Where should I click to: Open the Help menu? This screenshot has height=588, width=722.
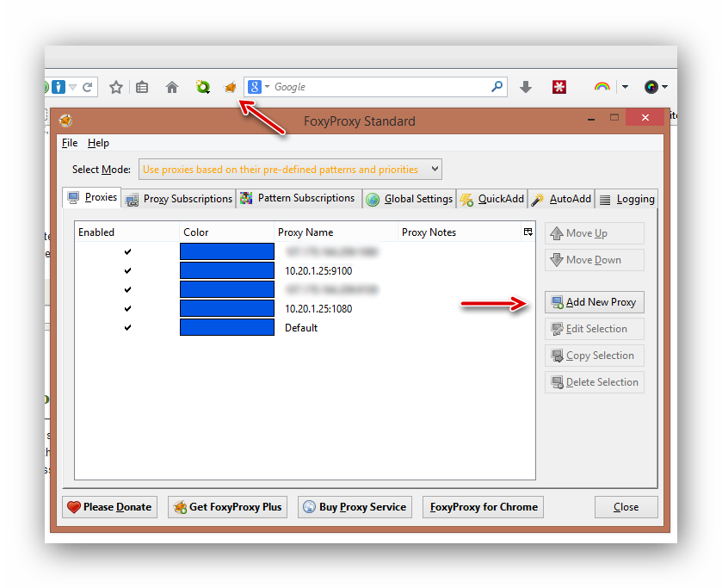pyautogui.click(x=98, y=143)
